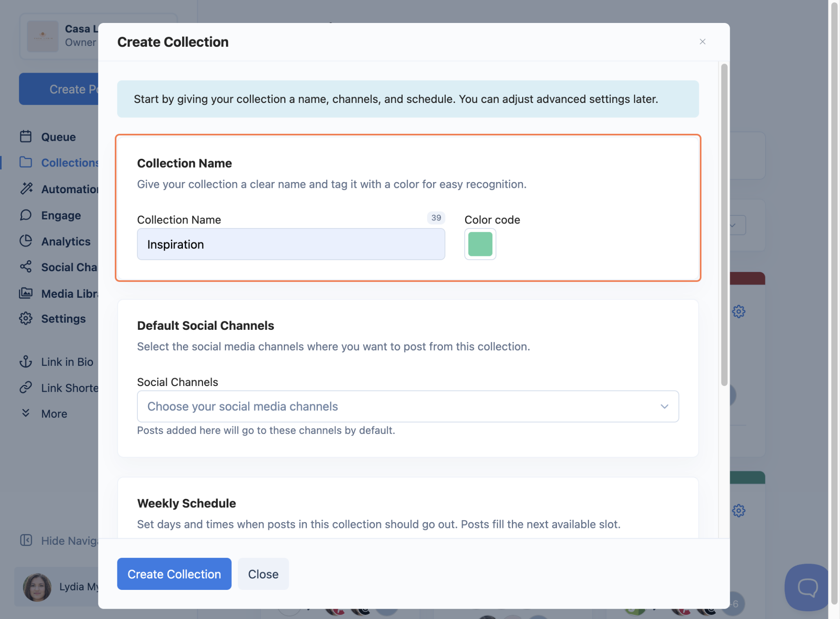Viewport: 840px width, 619px height.
Task: Click the Link in Bio anchor icon
Action: 26,361
